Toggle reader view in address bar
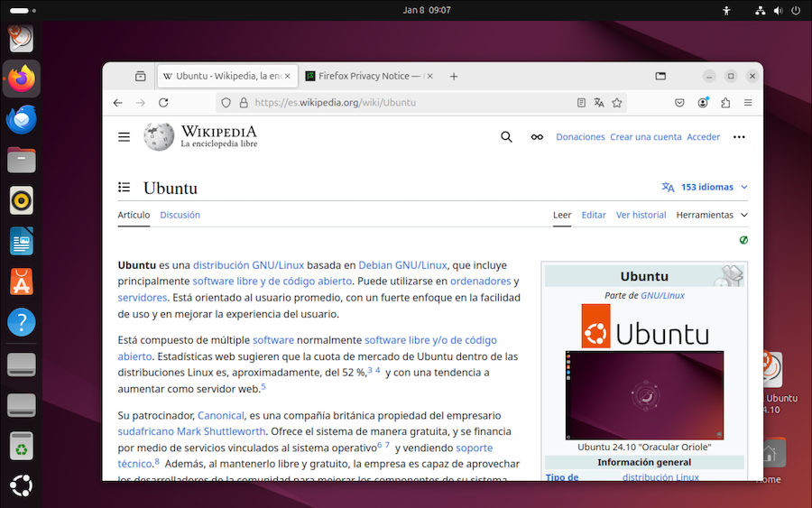812x508 pixels. pos(582,103)
